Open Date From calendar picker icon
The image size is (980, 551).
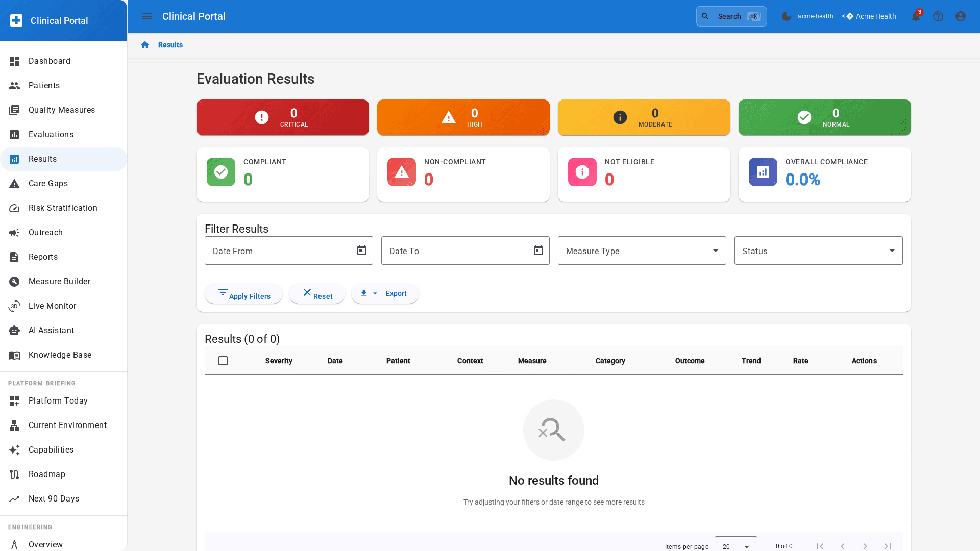[362, 251]
